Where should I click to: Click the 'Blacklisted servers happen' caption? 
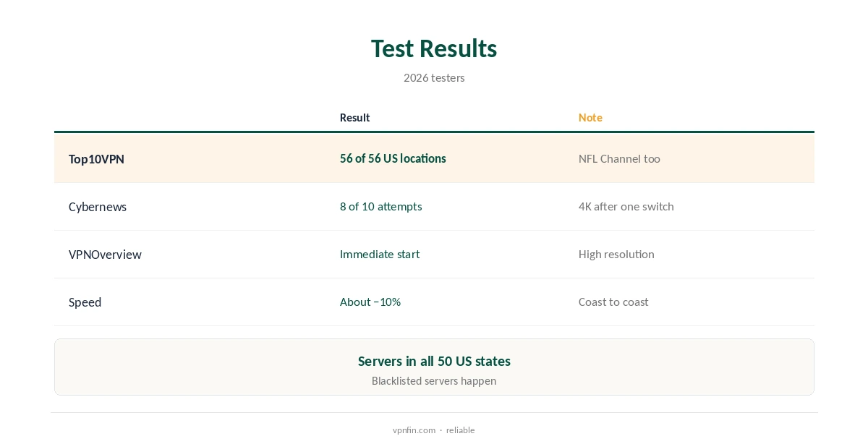pyautogui.click(x=434, y=380)
